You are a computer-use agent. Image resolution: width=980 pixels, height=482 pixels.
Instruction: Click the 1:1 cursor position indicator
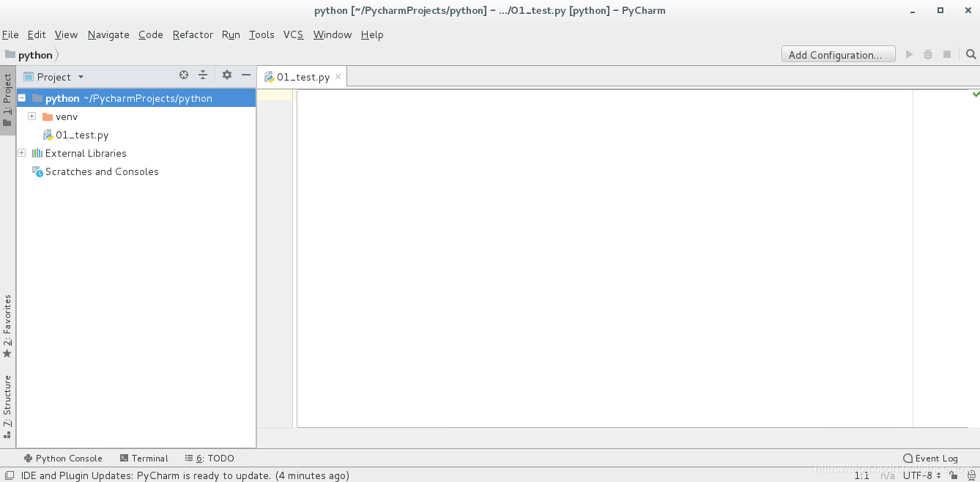click(861, 475)
